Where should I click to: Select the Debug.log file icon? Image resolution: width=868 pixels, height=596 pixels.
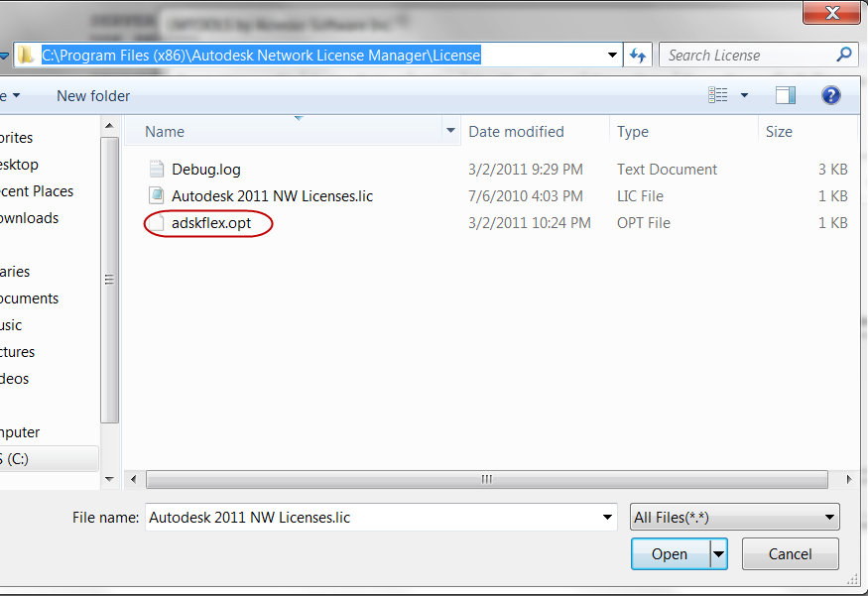[157, 170]
